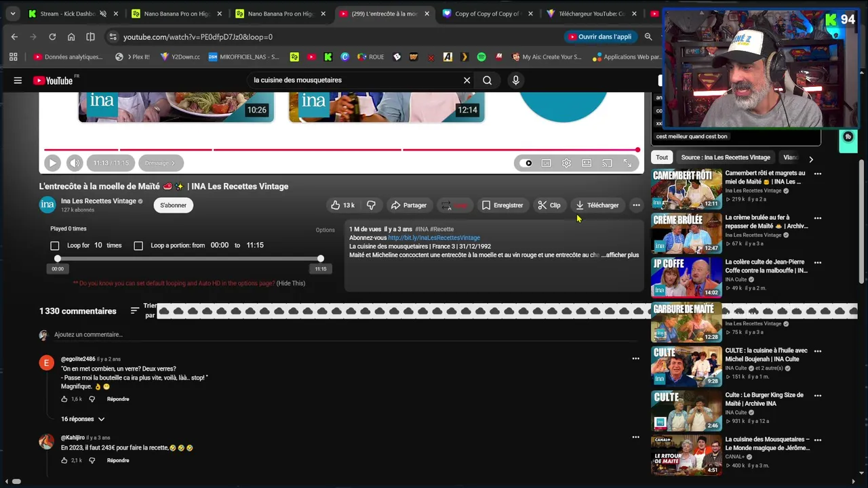Image resolution: width=868 pixels, height=488 pixels.
Task: Switch to 'Stream - Kick Dashboard' browser tab
Action: [68, 14]
